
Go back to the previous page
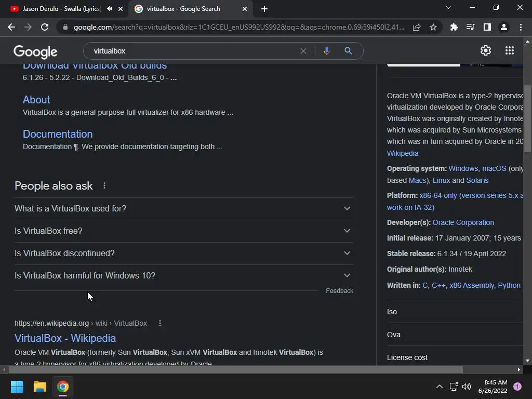(11, 27)
